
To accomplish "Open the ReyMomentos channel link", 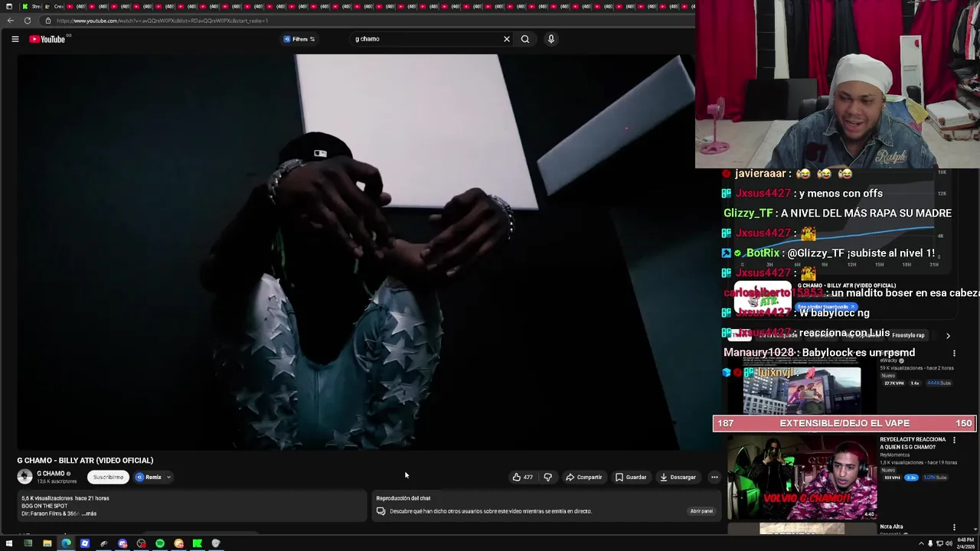I will pyautogui.click(x=895, y=455).
